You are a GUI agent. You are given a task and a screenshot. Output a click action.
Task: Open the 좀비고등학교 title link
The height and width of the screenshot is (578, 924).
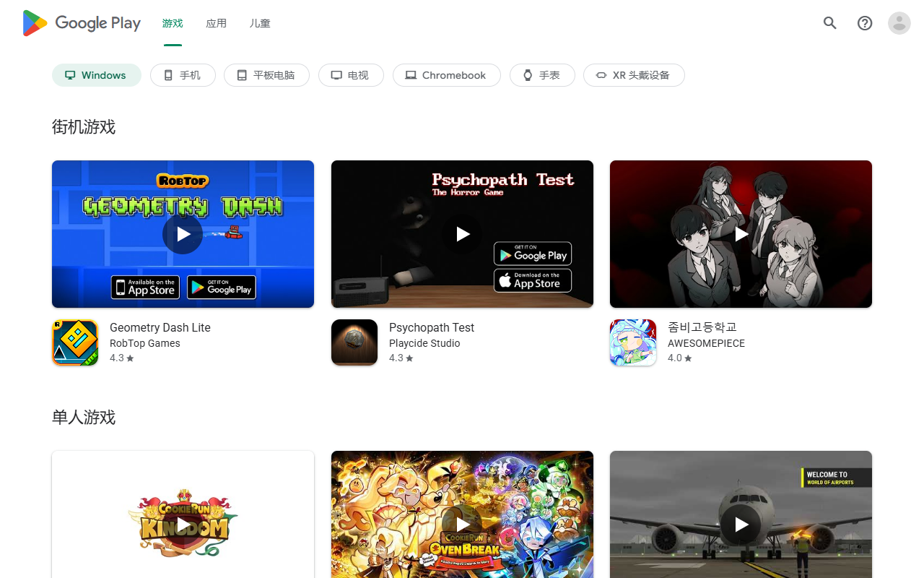[x=702, y=327]
